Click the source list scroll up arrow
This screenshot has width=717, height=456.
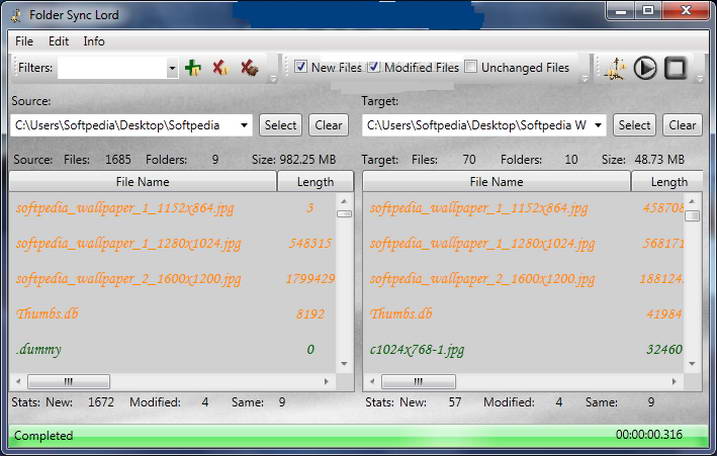click(x=344, y=201)
